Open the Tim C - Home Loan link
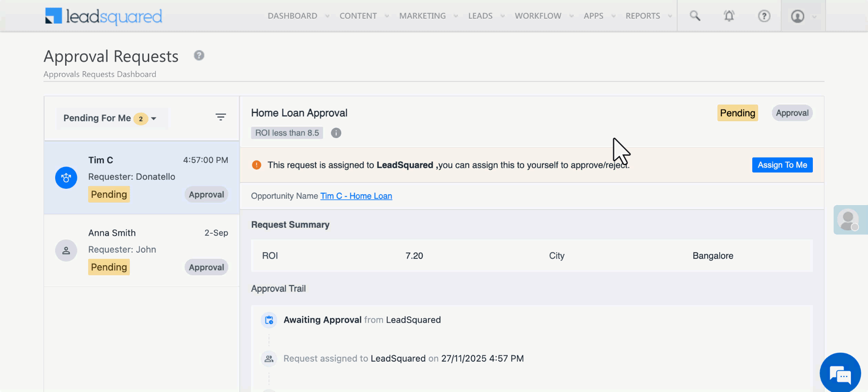 click(356, 196)
